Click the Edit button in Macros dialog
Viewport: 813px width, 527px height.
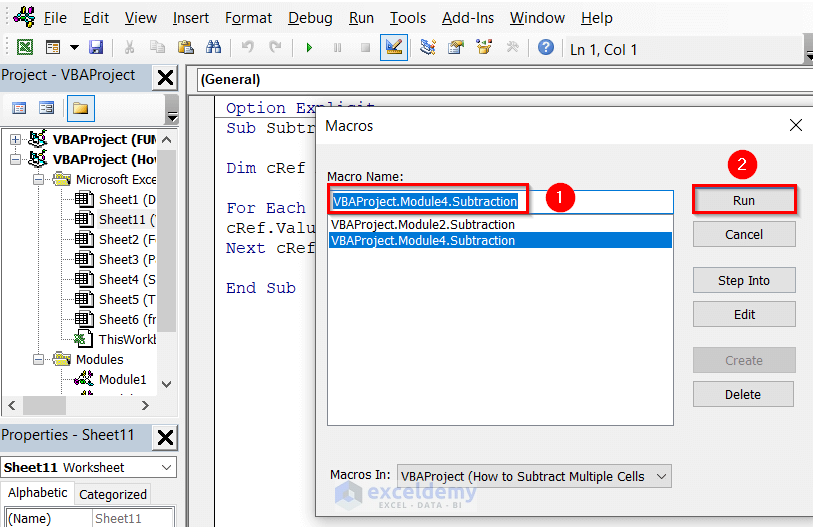click(x=744, y=314)
